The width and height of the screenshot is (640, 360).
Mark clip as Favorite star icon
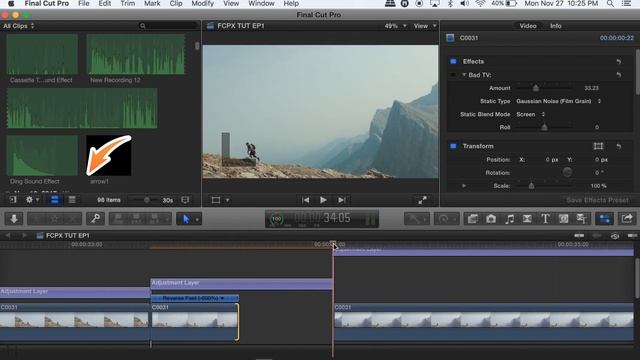[54, 219]
